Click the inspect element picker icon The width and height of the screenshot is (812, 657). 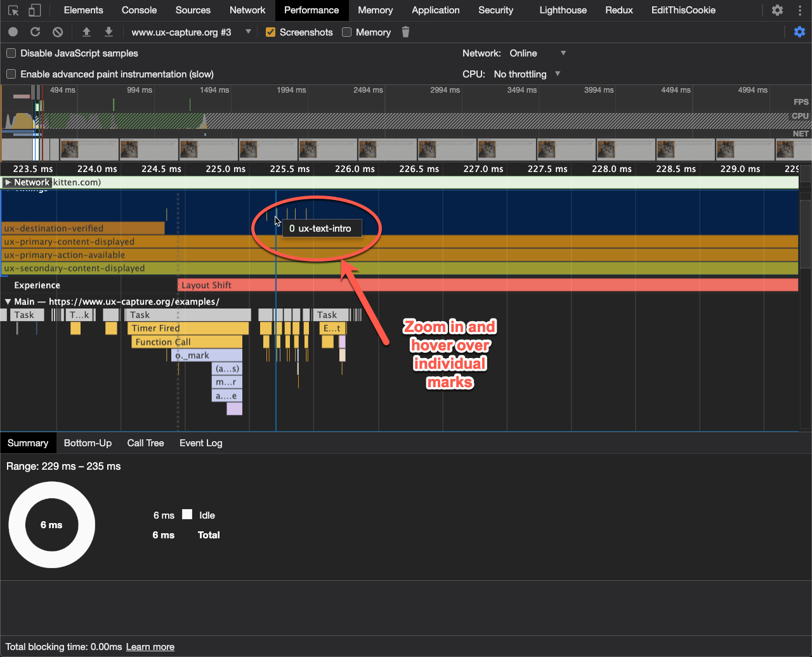pyautogui.click(x=13, y=10)
